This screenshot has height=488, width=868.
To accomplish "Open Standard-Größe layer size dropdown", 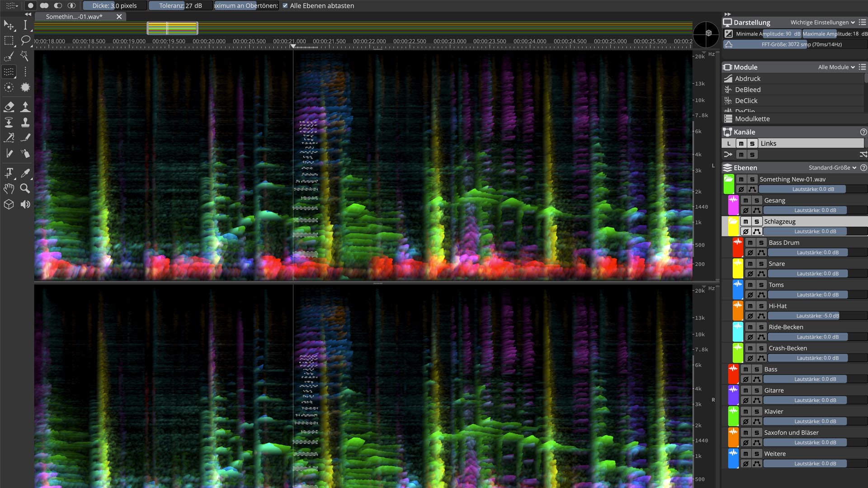I will coord(832,168).
